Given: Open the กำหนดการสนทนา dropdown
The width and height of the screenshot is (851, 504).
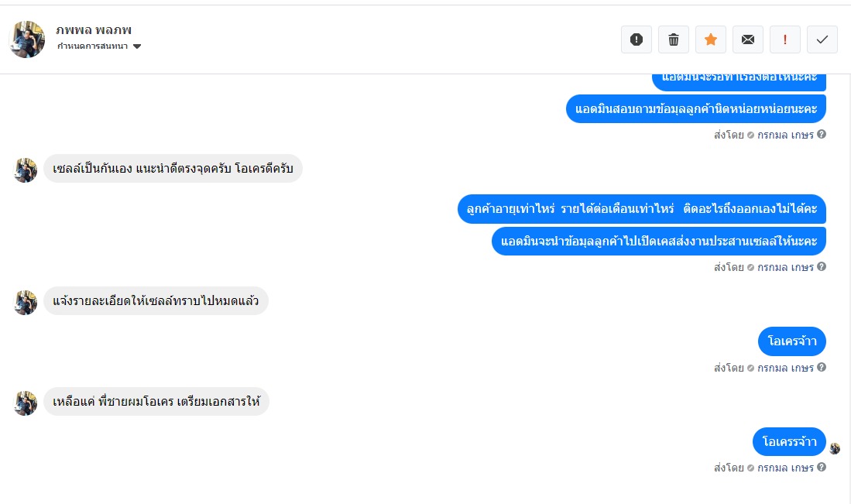Looking at the screenshot, I should click(93, 46).
